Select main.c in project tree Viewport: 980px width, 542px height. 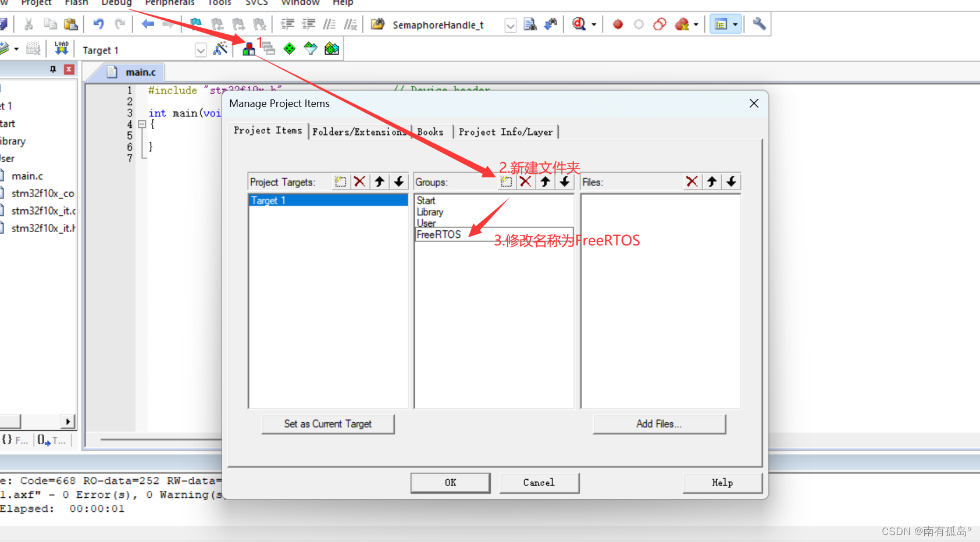pyautogui.click(x=27, y=176)
